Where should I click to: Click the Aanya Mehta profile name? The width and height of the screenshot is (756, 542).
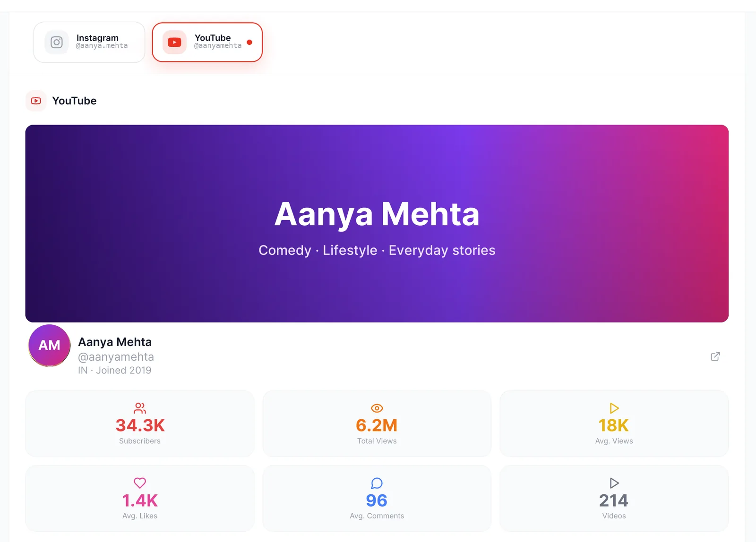115,342
